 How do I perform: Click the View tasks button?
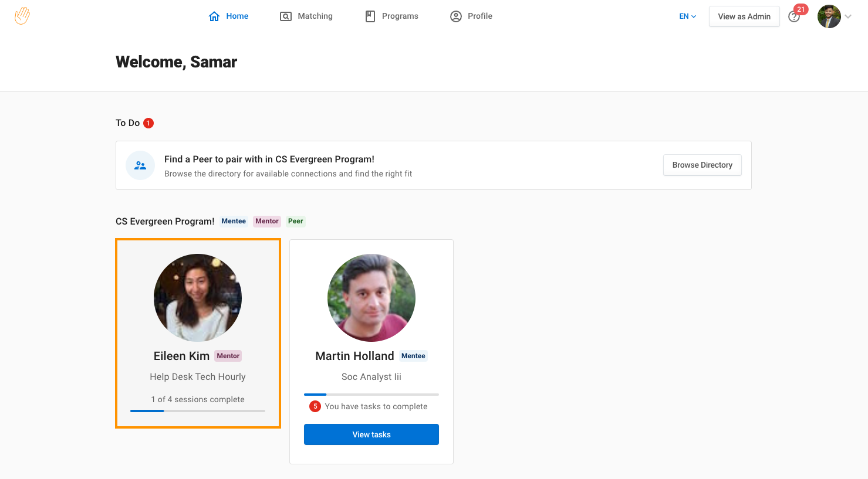click(371, 434)
